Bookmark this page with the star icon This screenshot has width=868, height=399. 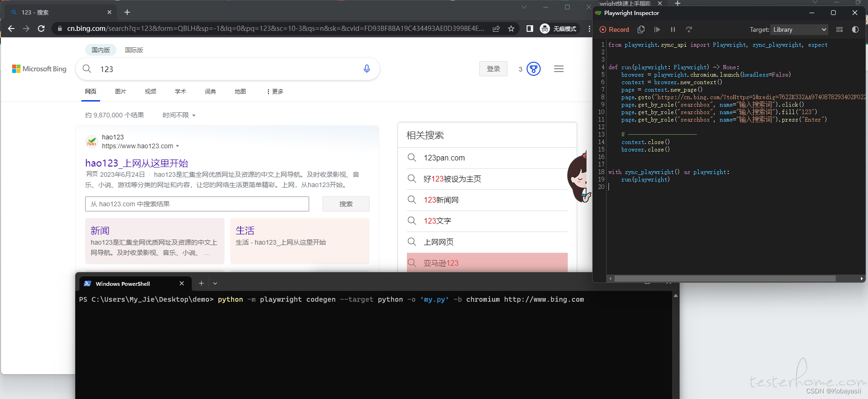pyautogui.click(x=511, y=29)
